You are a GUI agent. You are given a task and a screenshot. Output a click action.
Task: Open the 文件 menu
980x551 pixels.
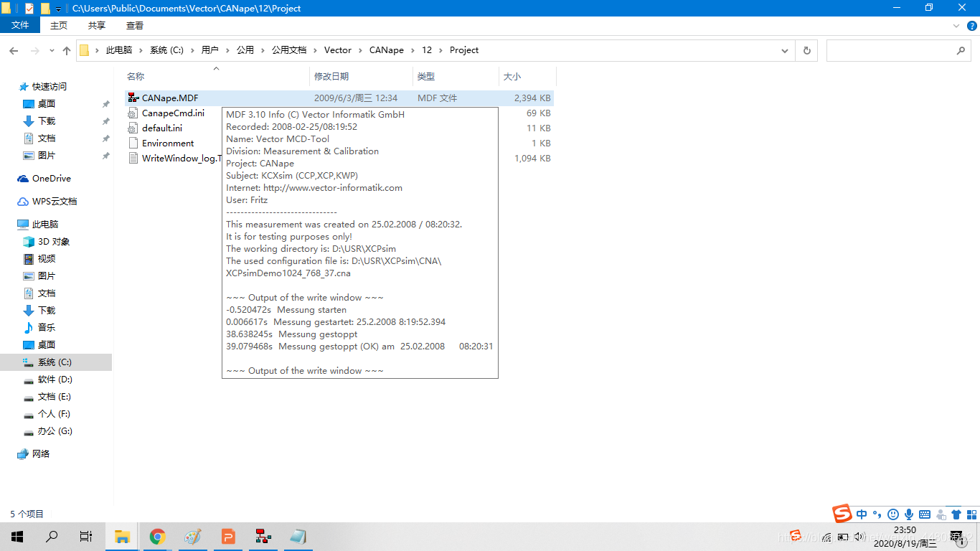point(21,25)
